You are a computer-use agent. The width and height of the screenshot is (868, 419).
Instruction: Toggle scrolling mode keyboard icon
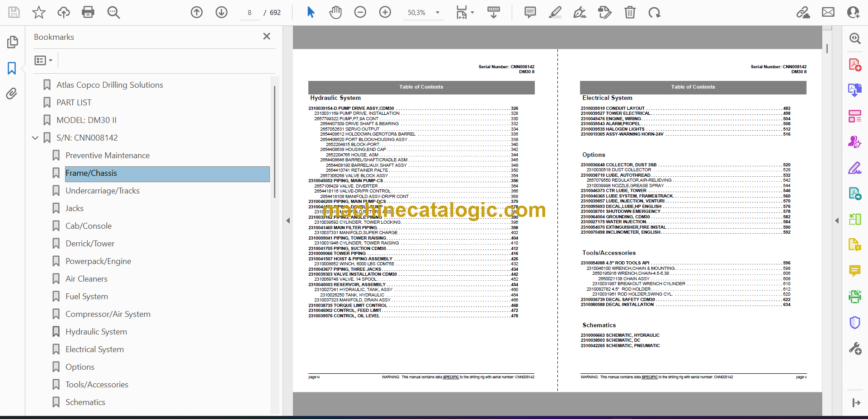[494, 12]
